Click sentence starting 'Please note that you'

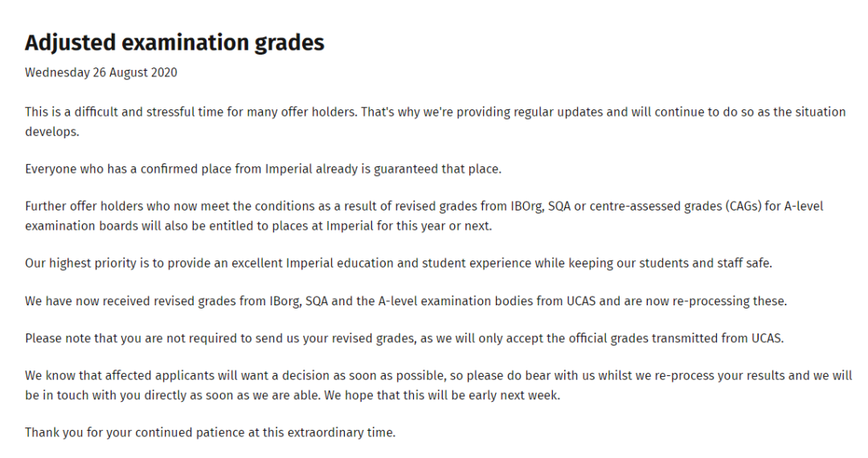(x=404, y=338)
